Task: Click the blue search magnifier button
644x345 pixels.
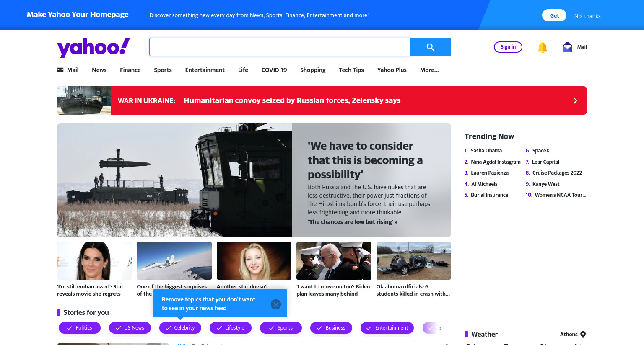Action: [x=431, y=47]
